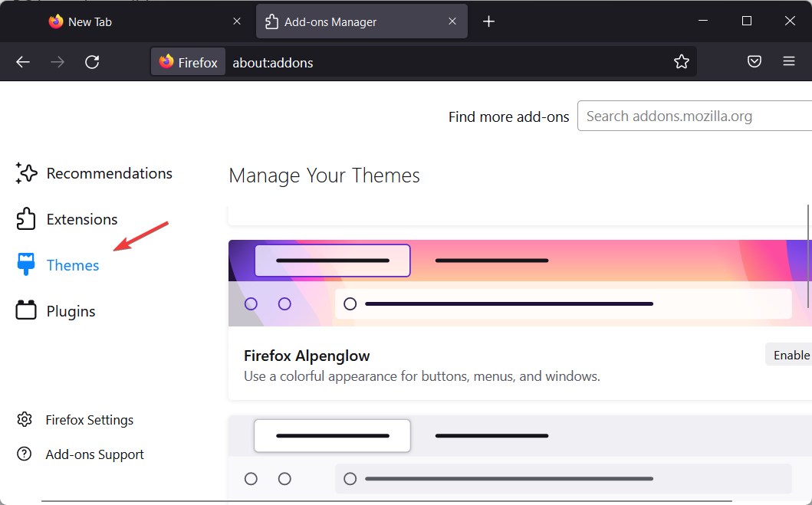Click the forward navigation arrow
The image size is (812, 505).
pyautogui.click(x=58, y=62)
